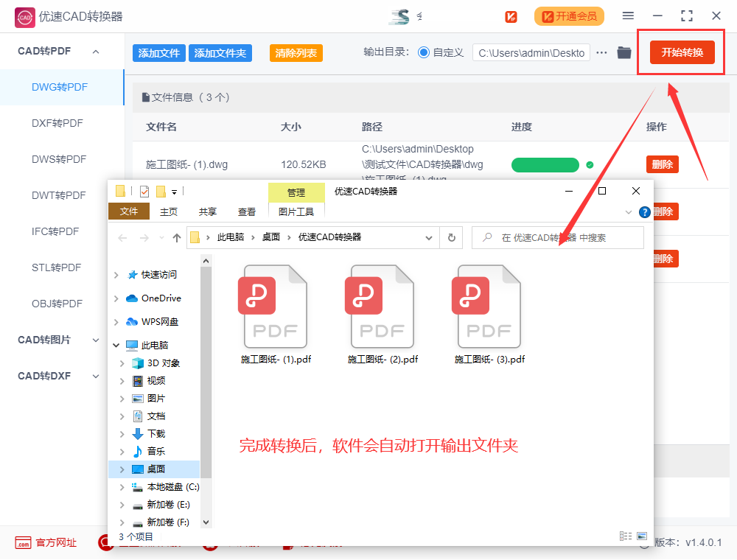Expand 快速访问 tree chevron

pyautogui.click(x=116, y=275)
